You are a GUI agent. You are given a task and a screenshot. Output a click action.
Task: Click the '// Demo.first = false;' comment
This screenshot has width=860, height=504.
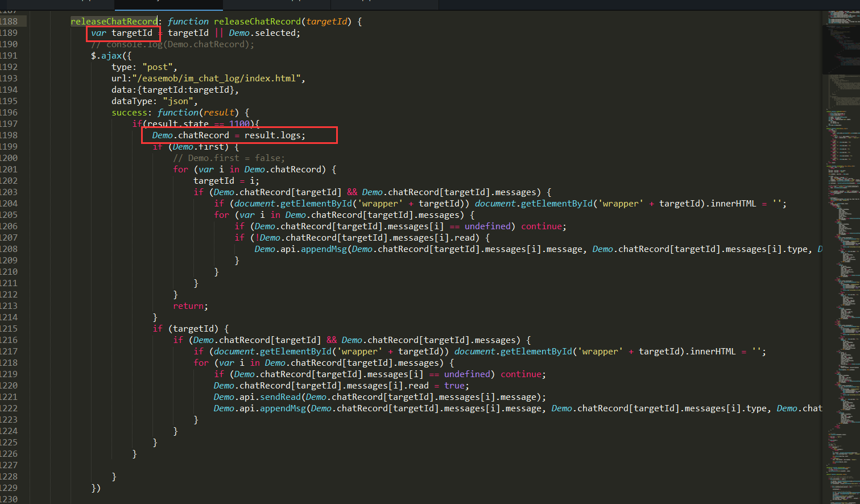point(229,158)
